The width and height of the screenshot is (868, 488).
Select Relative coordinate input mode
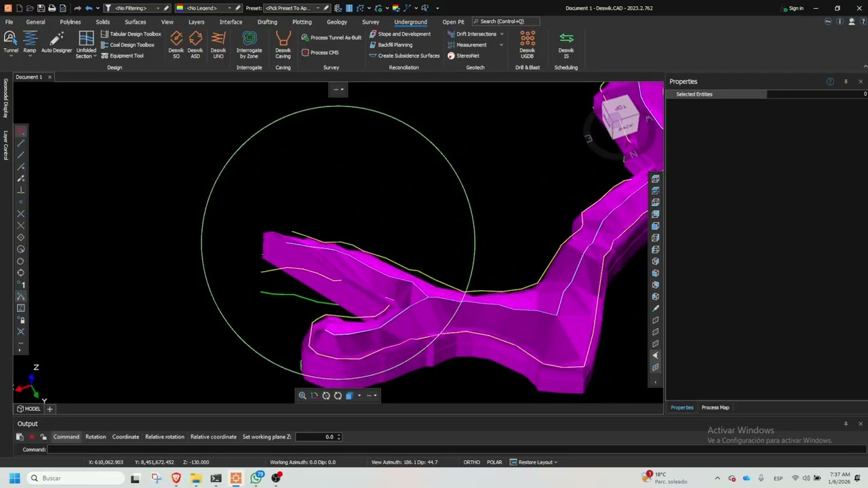214,437
